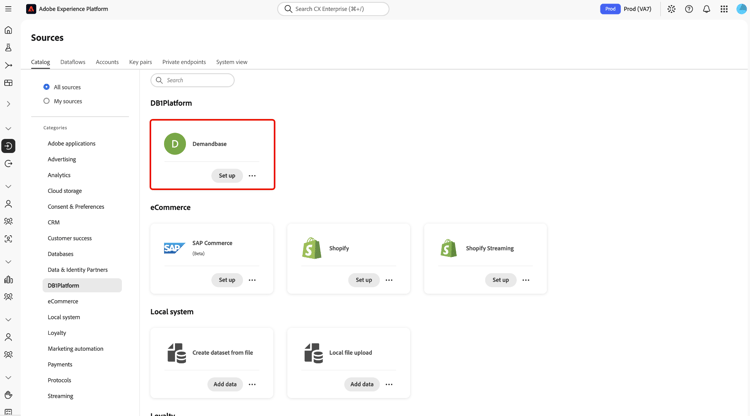Open the flask icon in left navigation
This screenshot has height=416, width=750.
(x=8, y=48)
